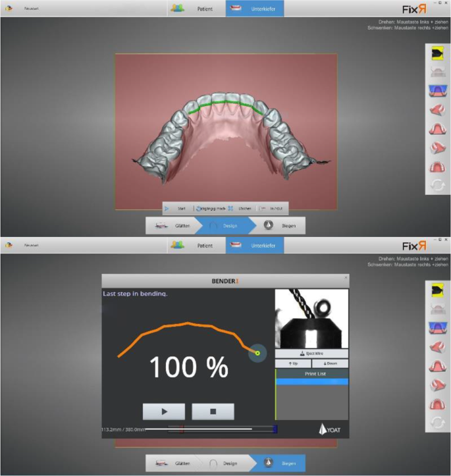Select blue-highlighted jaw view icon, lower screenshot

coord(437,328)
